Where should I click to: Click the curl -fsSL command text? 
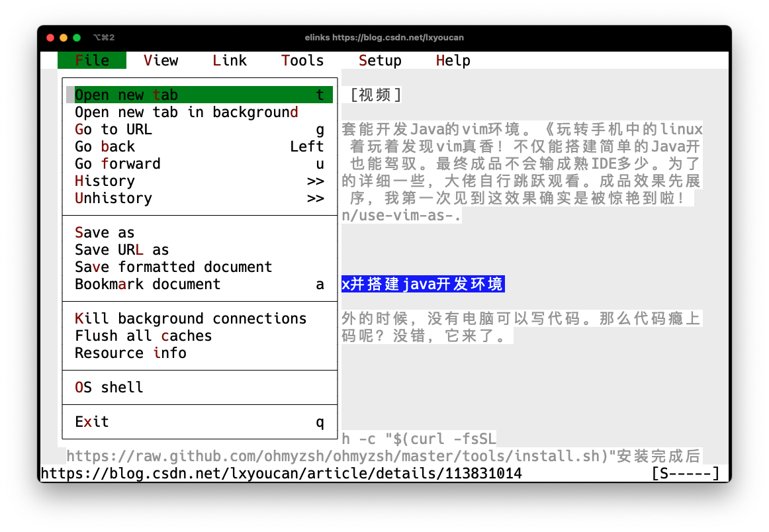(420, 439)
